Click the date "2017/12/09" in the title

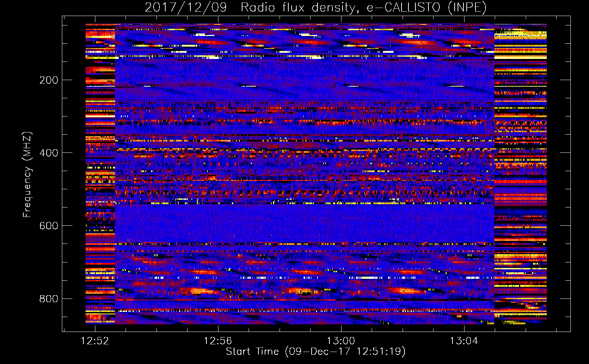186,7
